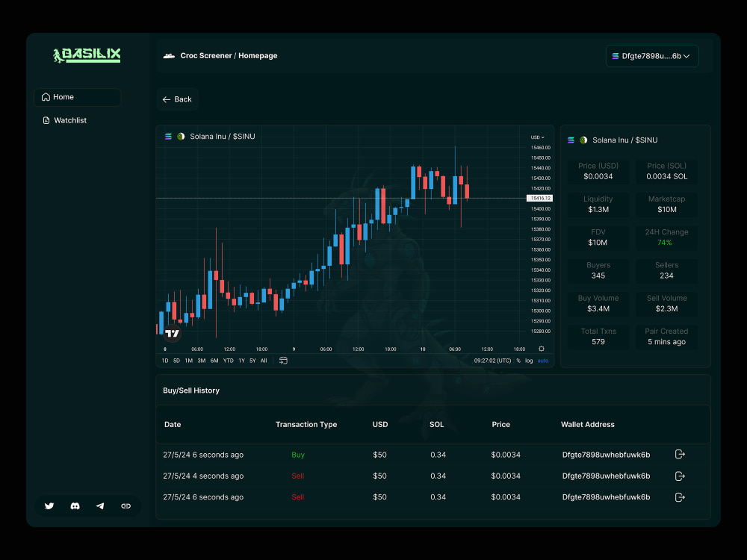The width and height of the screenshot is (747, 560).
Task: Click the Buy/Sell History heading
Action: tap(191, 391)
